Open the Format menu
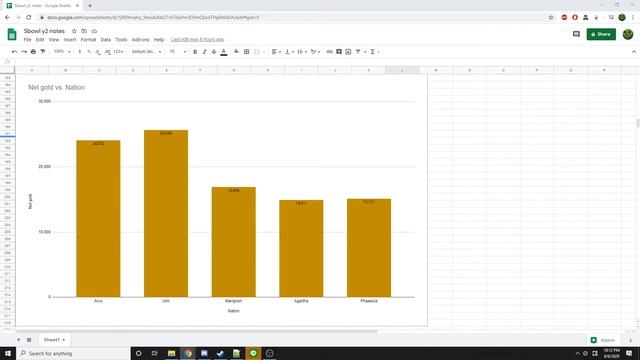 click(x=88, y=40)
